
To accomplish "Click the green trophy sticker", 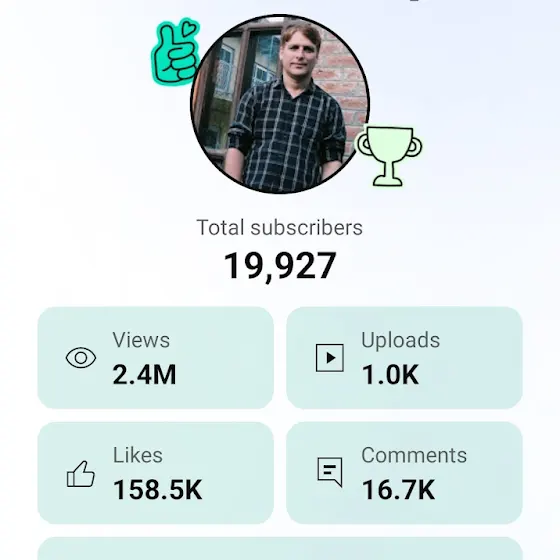I will point(388,156).
